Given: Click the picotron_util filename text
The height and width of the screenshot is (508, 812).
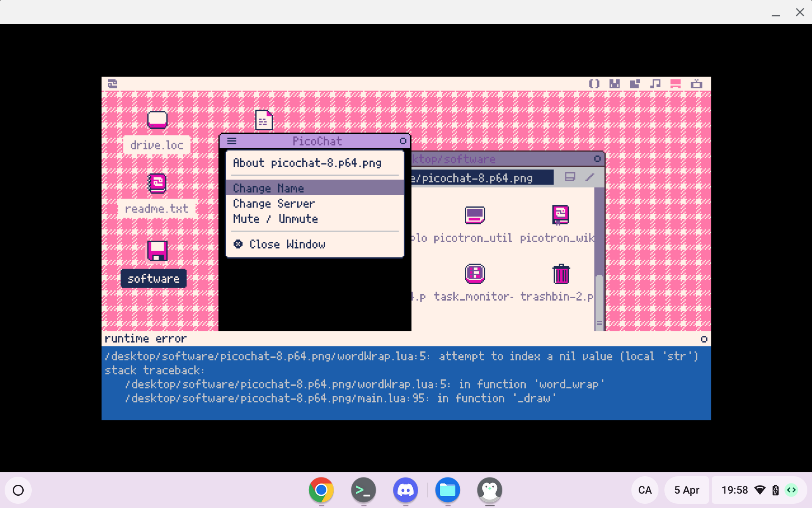Looking at the screenshot, I should coord(473,238).
